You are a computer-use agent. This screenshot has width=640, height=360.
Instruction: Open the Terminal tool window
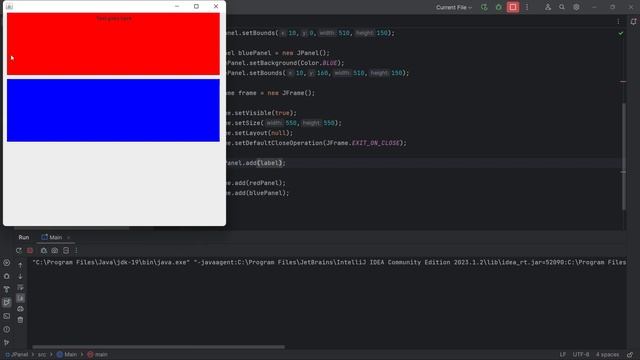[x=7, y=316]
